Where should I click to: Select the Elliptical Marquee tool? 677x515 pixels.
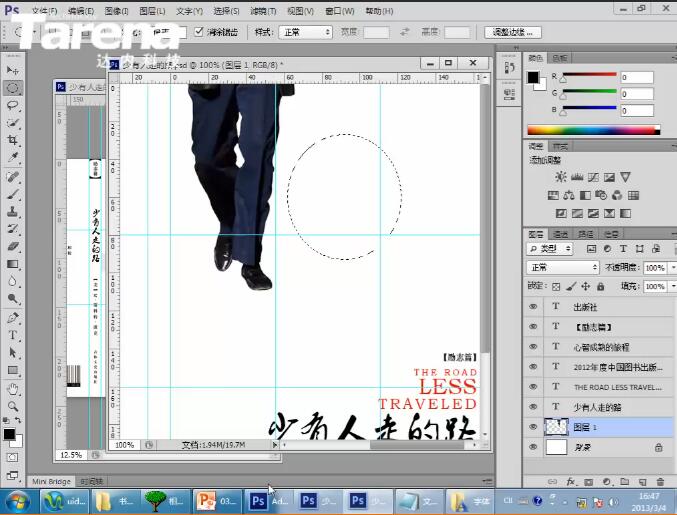coord(13,88)
